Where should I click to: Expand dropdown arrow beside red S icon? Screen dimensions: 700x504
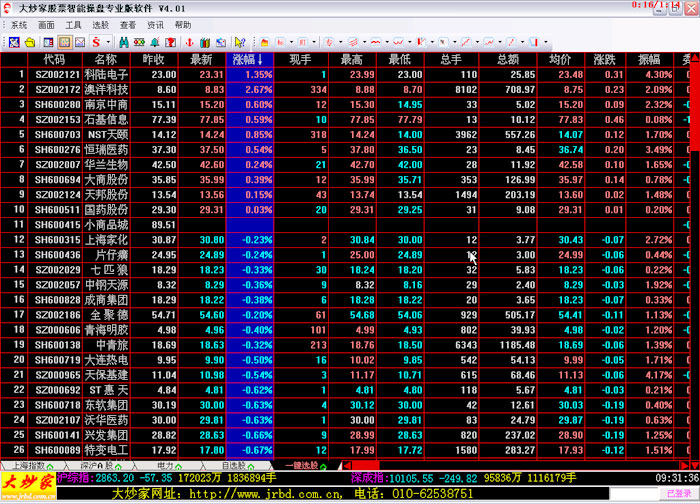[x=108, y=42]
